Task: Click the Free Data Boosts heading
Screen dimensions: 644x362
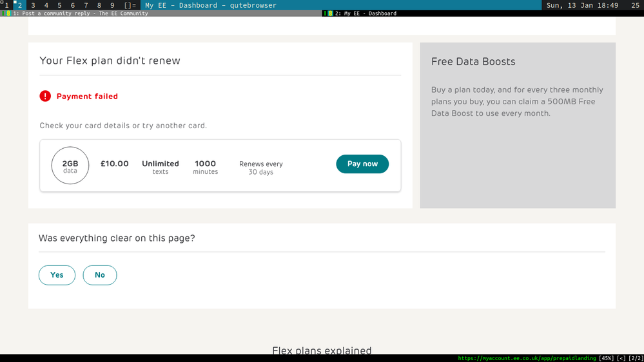Action: 473,62
